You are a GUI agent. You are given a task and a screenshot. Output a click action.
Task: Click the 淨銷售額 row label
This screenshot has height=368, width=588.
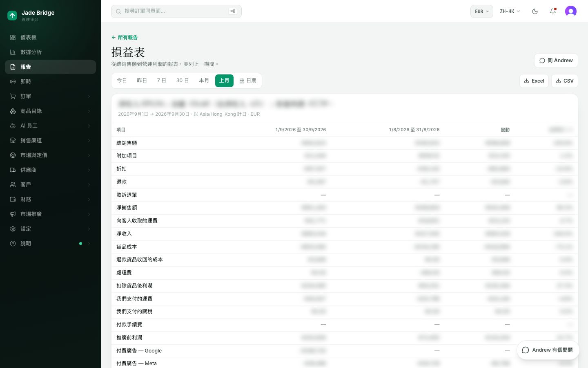[127, 208]
